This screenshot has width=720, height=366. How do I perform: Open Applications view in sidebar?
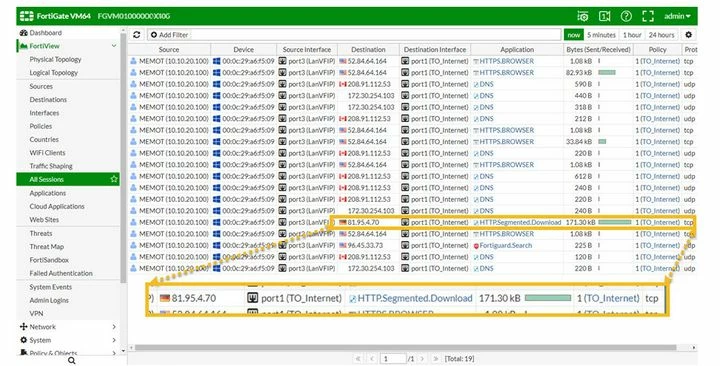tap(48, 193)
